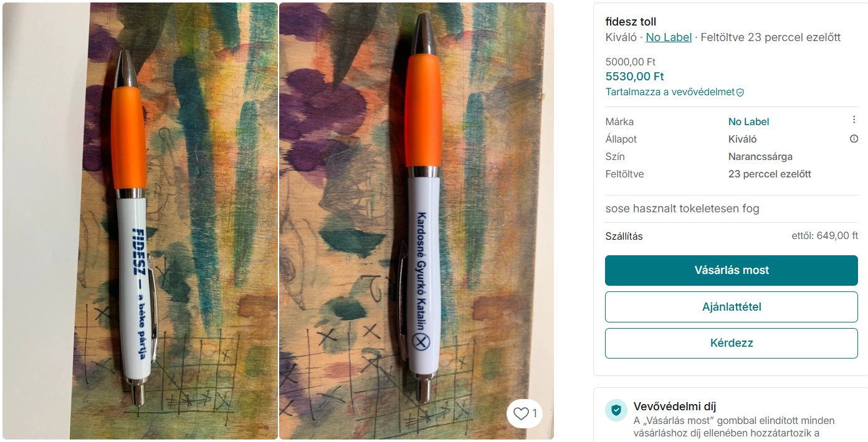Screen dimensions: 868x442
Task: Open the left photo showing the FIDESZ pen side
Action: [140, 221]
